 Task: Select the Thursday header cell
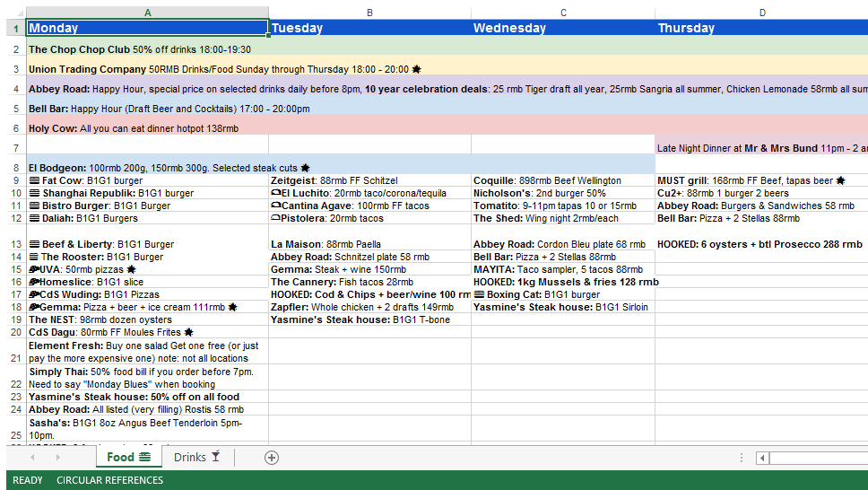click(761, 28)
